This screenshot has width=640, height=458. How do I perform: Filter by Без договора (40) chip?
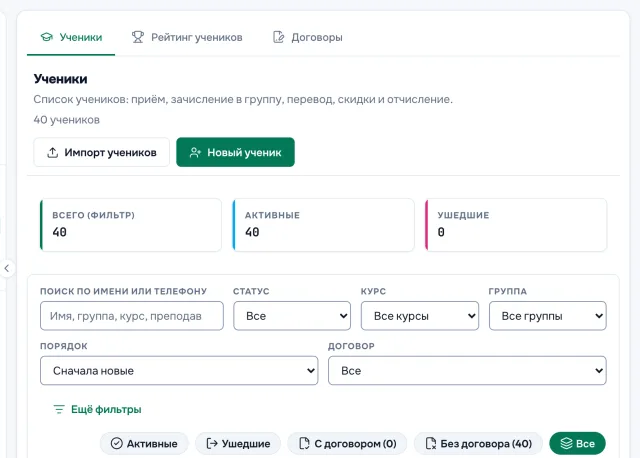478,444
